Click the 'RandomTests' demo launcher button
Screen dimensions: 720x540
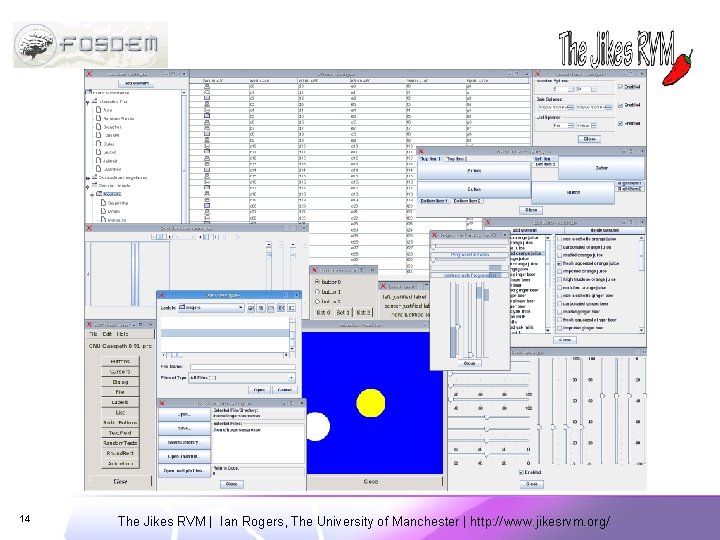[x=120, y=443]
